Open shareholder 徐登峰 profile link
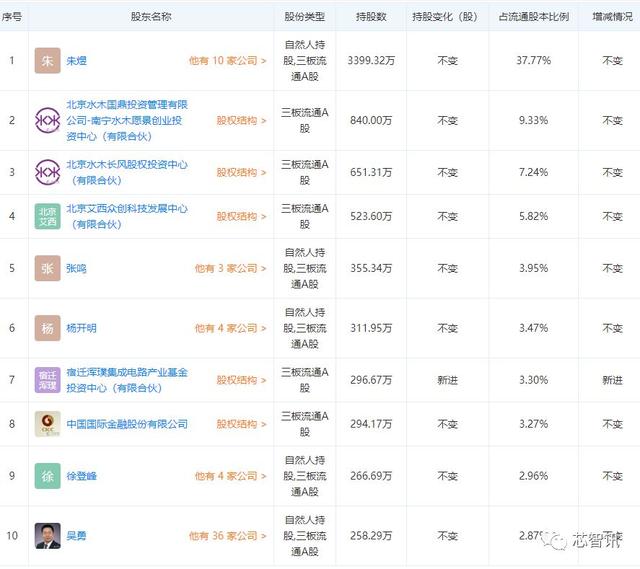Screen dimensions: 640x569 pos(81,476)
